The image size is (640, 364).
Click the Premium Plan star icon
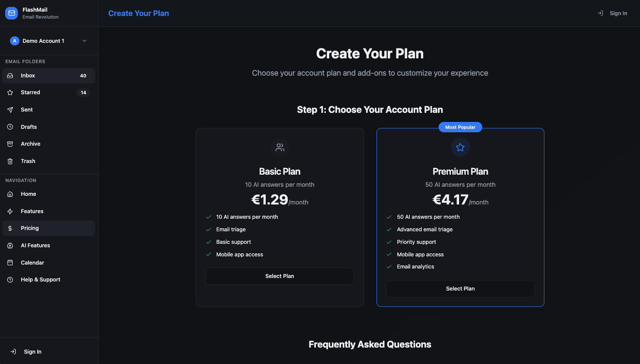[460, 147]
